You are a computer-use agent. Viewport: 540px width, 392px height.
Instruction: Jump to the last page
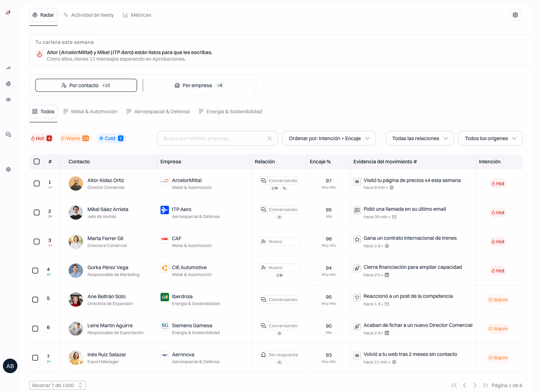(485, 385)
